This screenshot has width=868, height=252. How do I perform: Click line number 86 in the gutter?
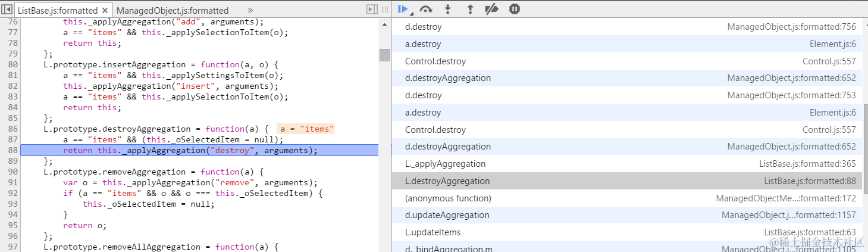(x=14, y=129)
